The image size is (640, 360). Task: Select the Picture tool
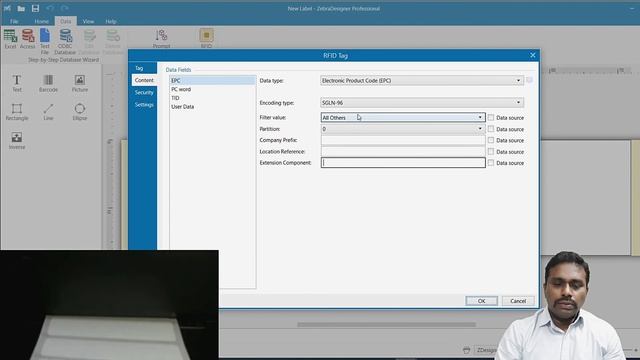pos(80,83)
